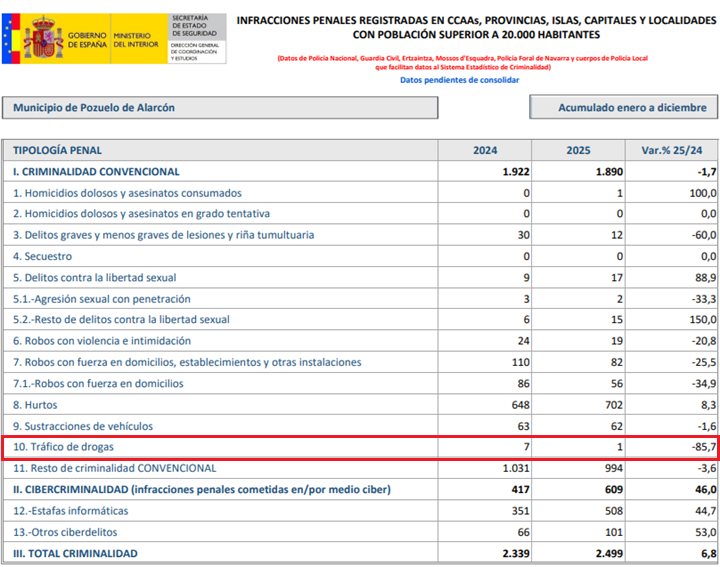Viewport: 720px width, 567px height.
Task: Click the 2.499 total value for 2025
Action: 609,554
